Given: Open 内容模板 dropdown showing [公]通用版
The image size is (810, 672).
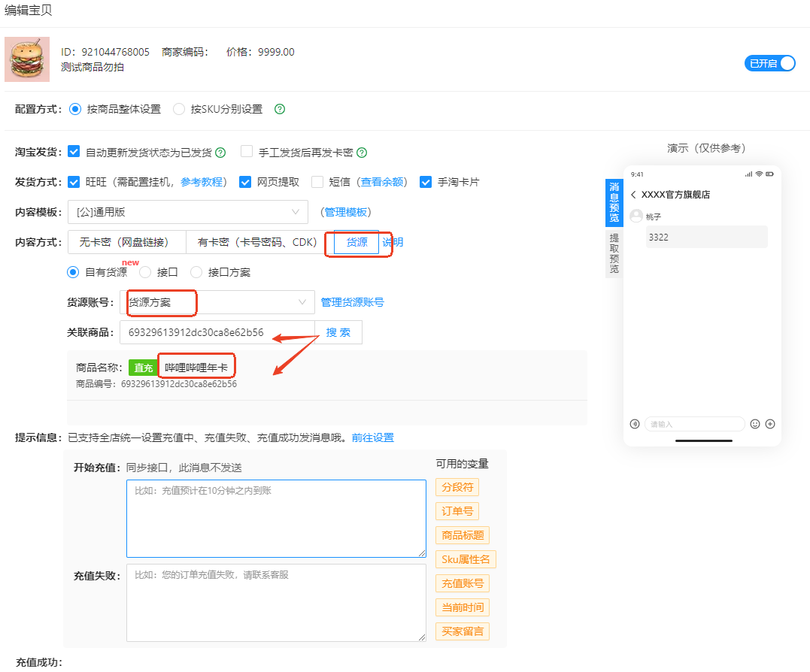Looking at the screenshot, I should tap(188, 212).
